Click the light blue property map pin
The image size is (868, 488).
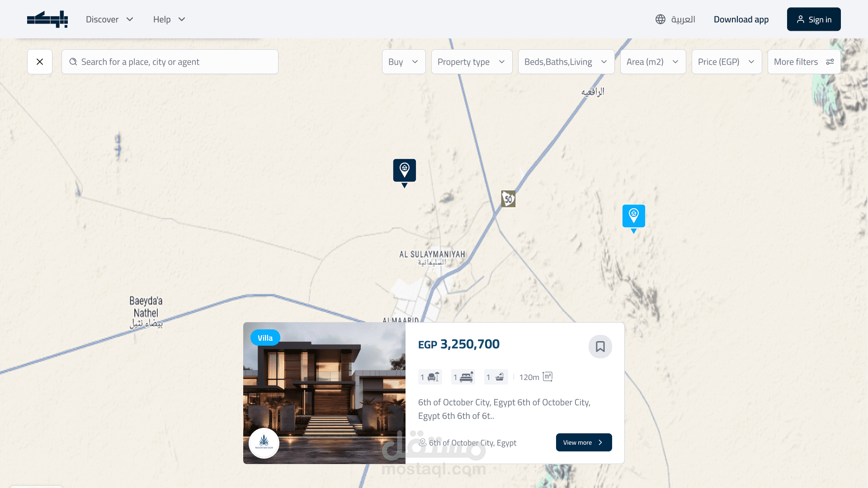click(633, 216)
